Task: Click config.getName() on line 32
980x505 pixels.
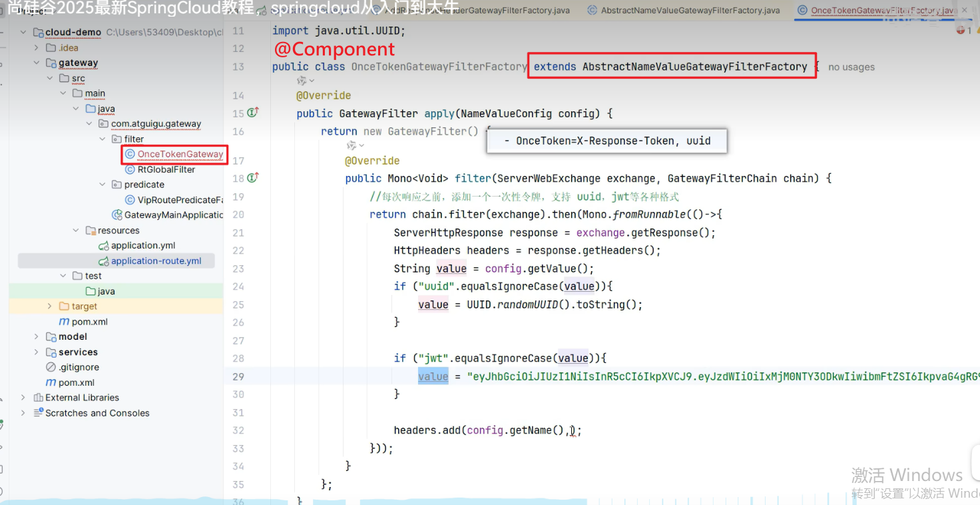Action: tap(516, 430)
